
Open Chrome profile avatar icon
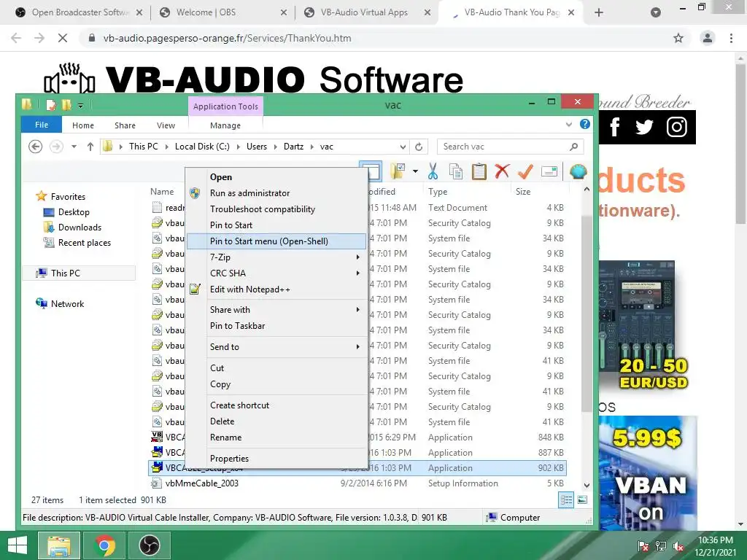tap(708, 38)
